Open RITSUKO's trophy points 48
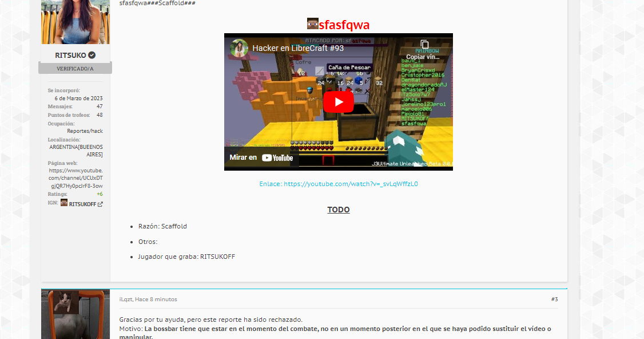This screenshot has height=339, width=644. [100, 115]
